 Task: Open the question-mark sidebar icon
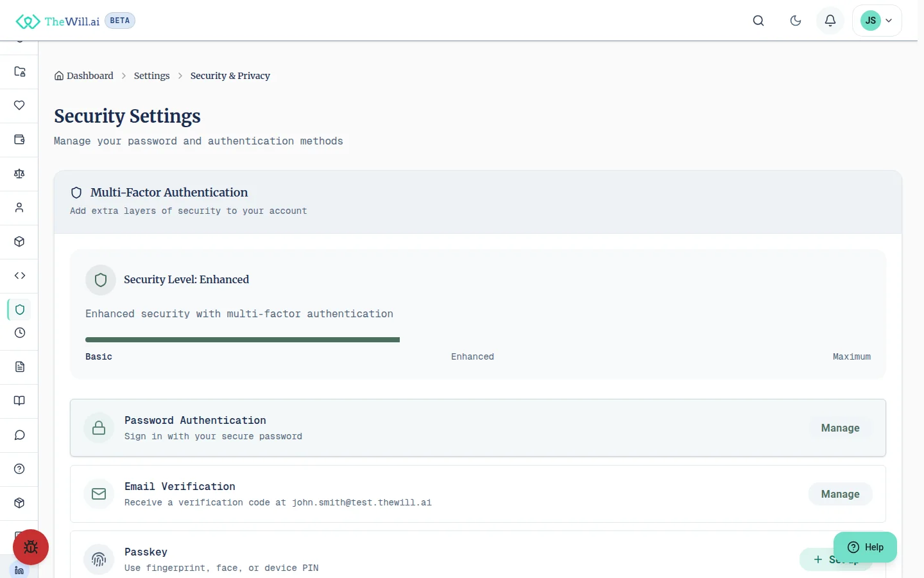point(19,469)
